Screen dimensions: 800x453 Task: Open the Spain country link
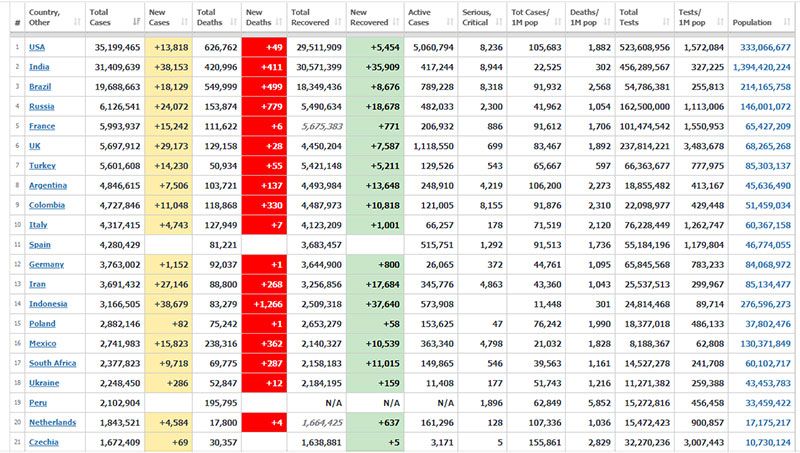(x=40, y=245)
